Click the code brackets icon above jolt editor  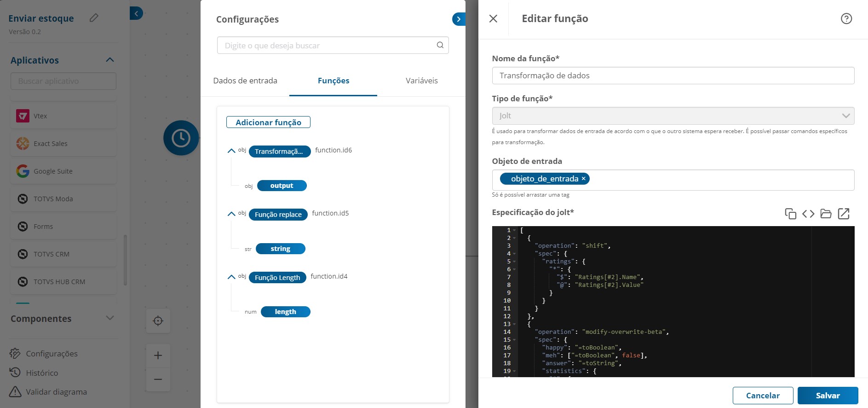coord(808,214)
